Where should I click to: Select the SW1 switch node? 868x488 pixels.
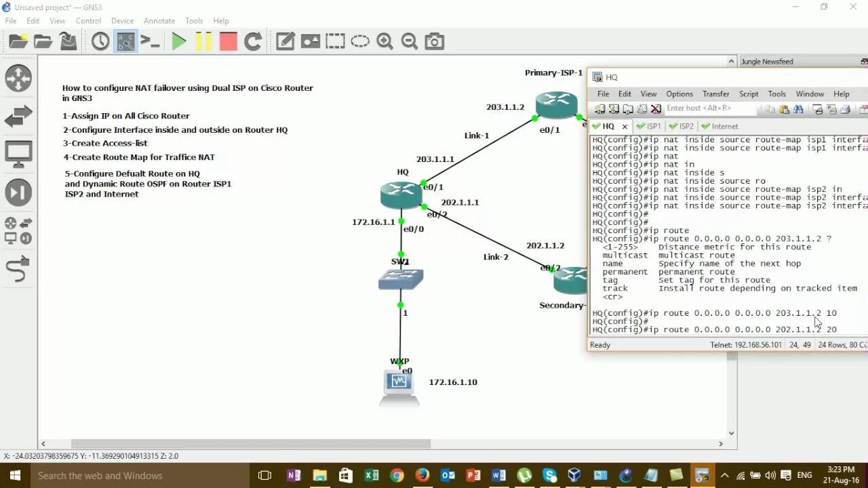coord(401,279)
